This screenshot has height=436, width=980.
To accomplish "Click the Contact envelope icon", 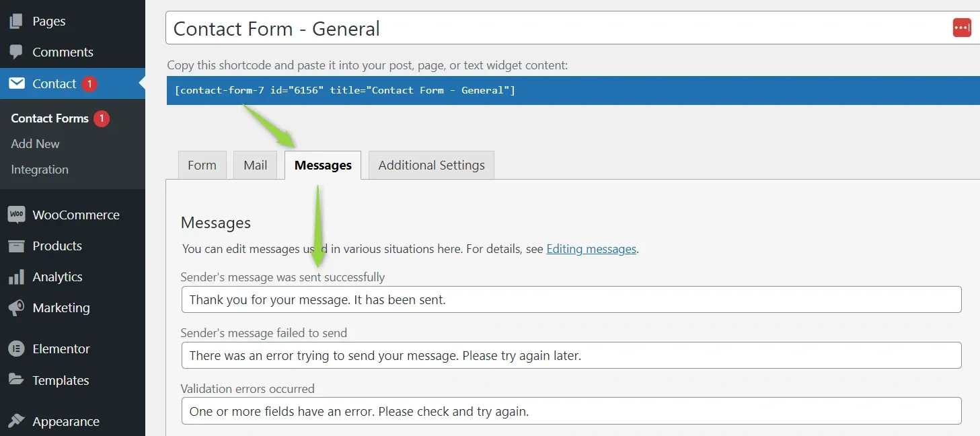I will tap(16, 83).
